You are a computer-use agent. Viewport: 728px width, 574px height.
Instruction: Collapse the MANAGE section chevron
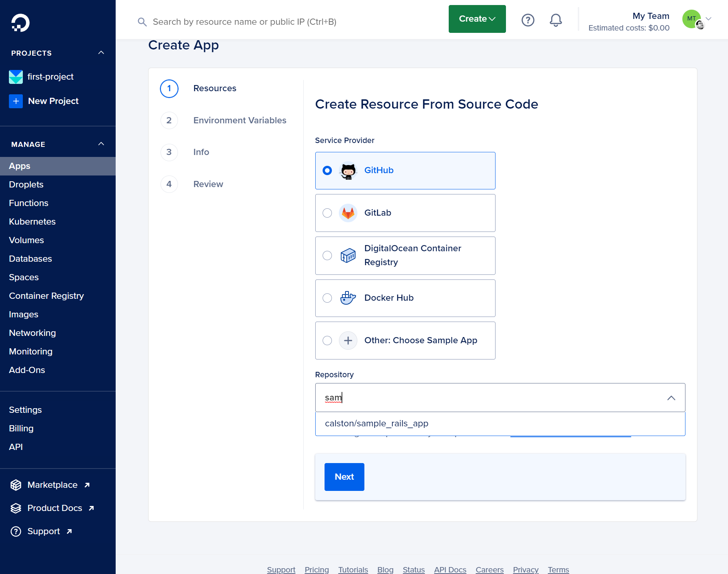point(101,144)
